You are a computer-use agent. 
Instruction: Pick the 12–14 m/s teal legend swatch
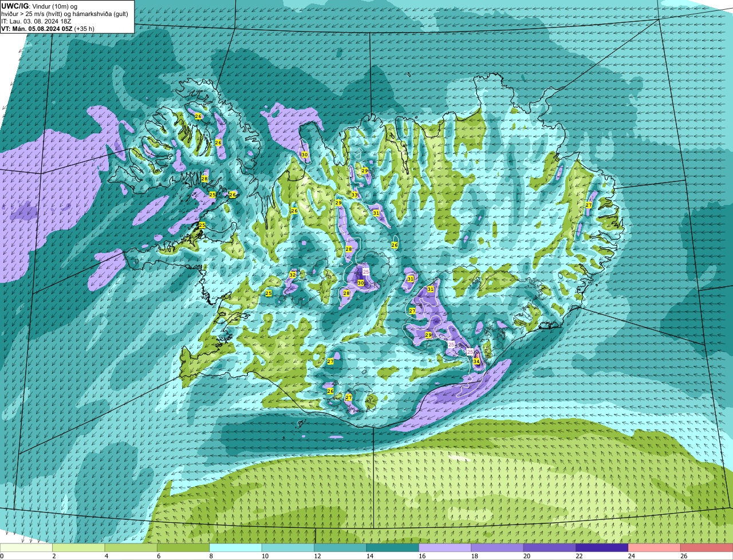coord(340,547)
